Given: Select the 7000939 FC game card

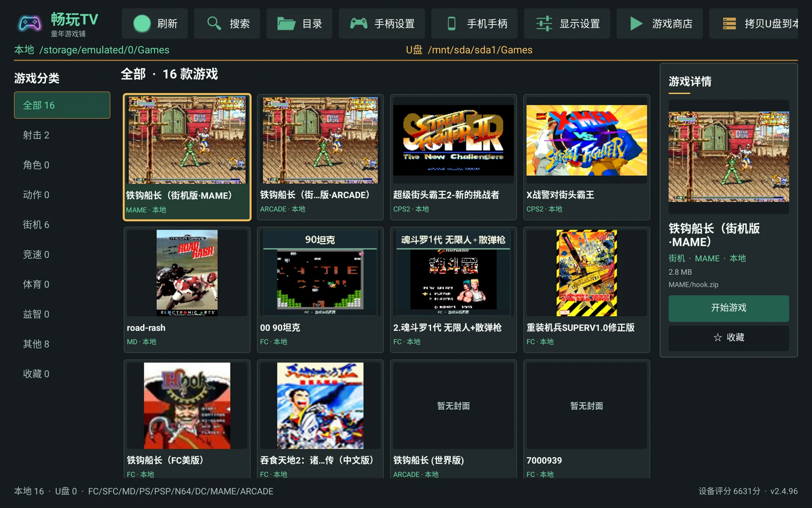Looking at the screenshot, I should click(587, 419).
